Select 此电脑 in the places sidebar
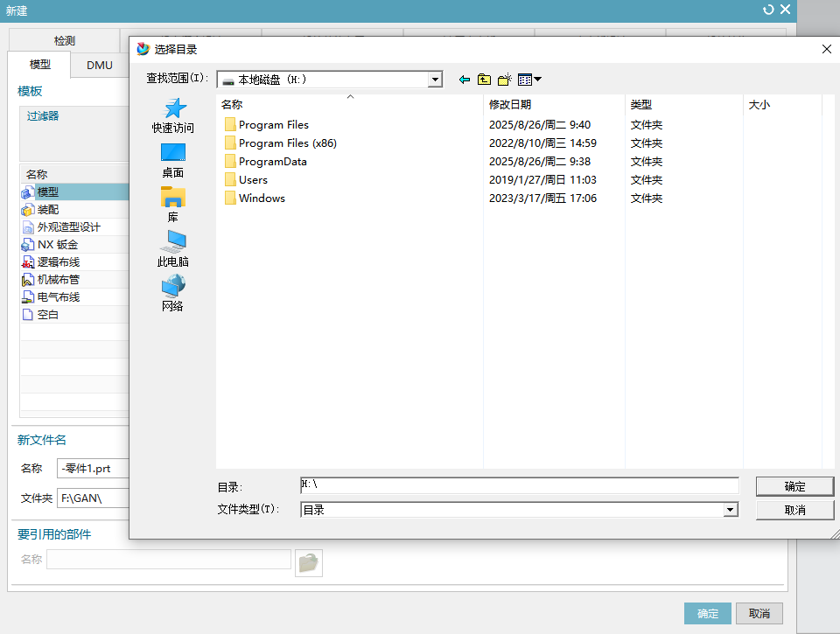This screenshot has height=634, width=840. point(173,249)
